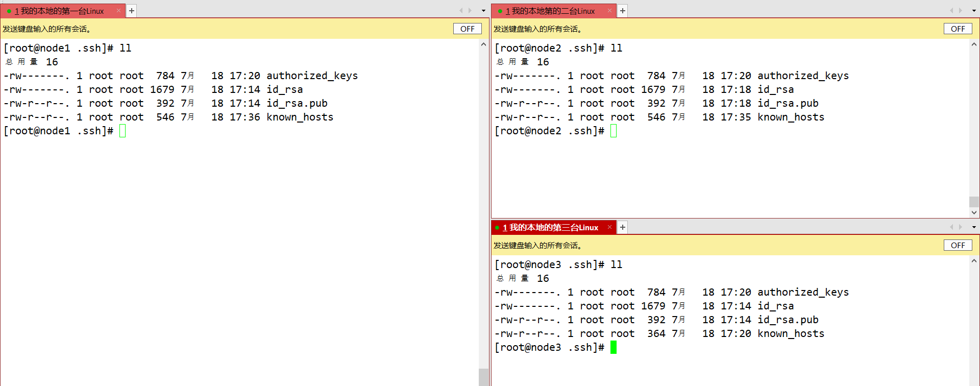Open tab list dropdown in left pane

point(483,11)
